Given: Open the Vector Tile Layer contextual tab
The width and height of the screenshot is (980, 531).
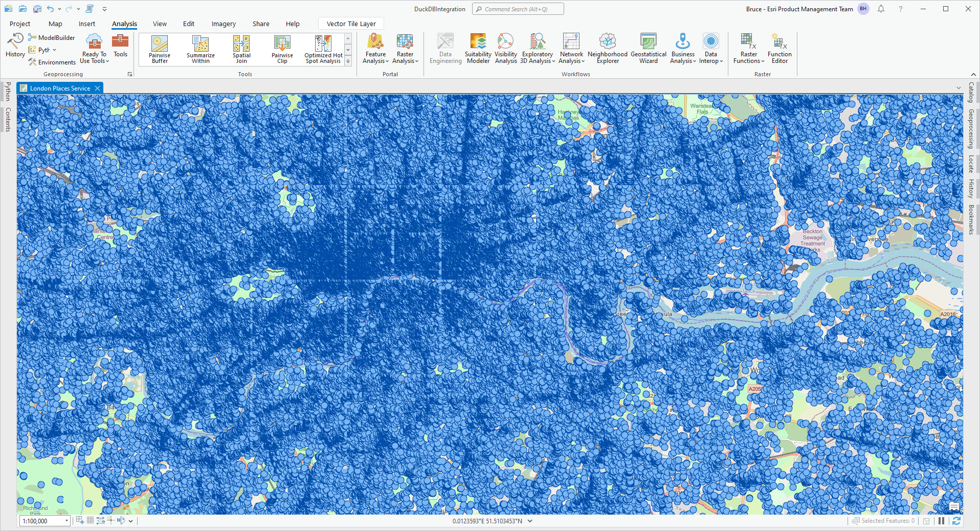Looking at the screenshot, I should point(350,24).
